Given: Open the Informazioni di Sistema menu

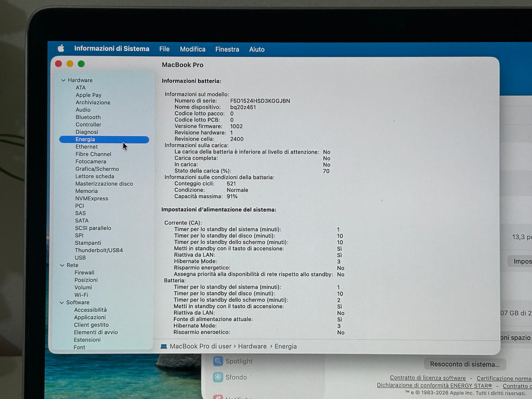Looking at the screenshot, I should tap(112, 49).
